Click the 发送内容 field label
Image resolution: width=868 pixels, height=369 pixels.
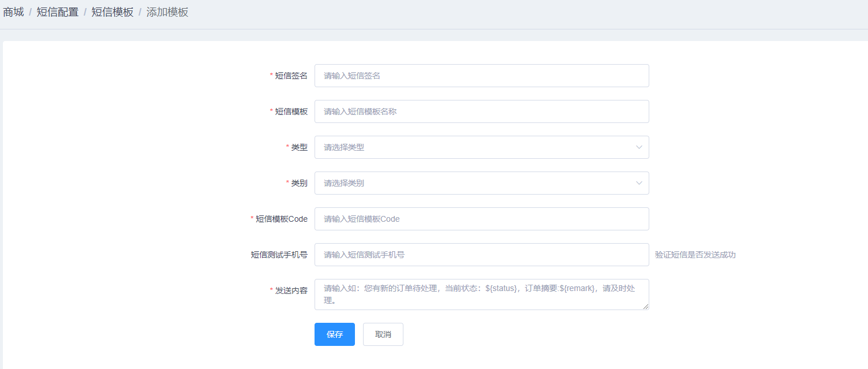point(291,290)
